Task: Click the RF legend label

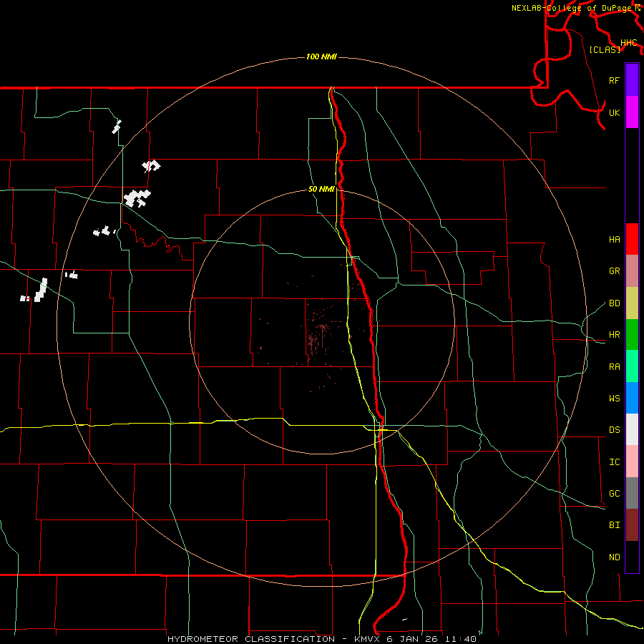Action: pos(615,80)
